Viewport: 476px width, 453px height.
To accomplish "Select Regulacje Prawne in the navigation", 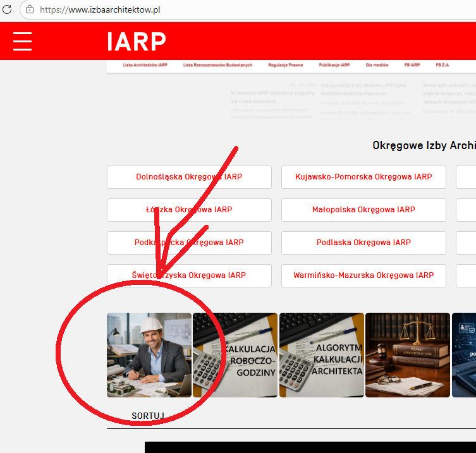I will [286, 65].
